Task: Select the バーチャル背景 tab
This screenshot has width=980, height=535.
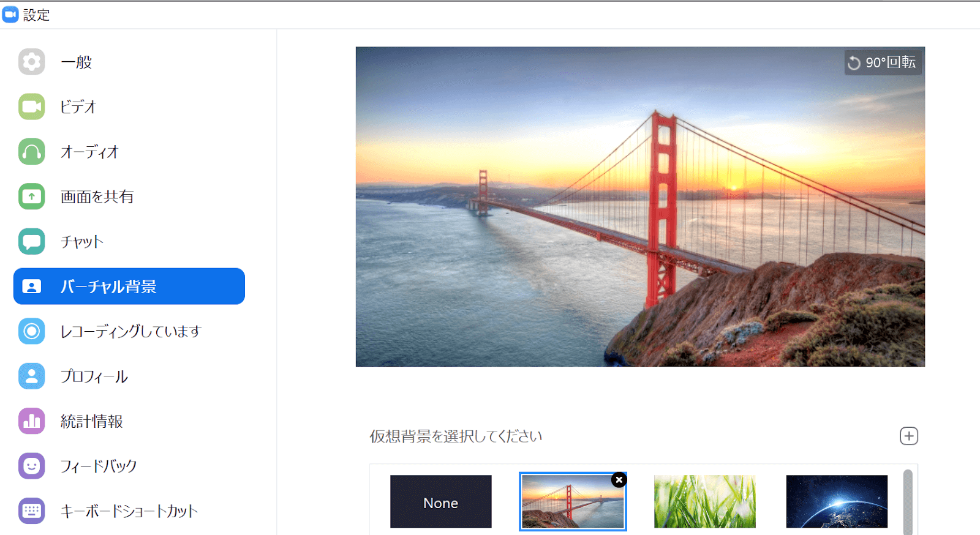Action: (129, 286)
